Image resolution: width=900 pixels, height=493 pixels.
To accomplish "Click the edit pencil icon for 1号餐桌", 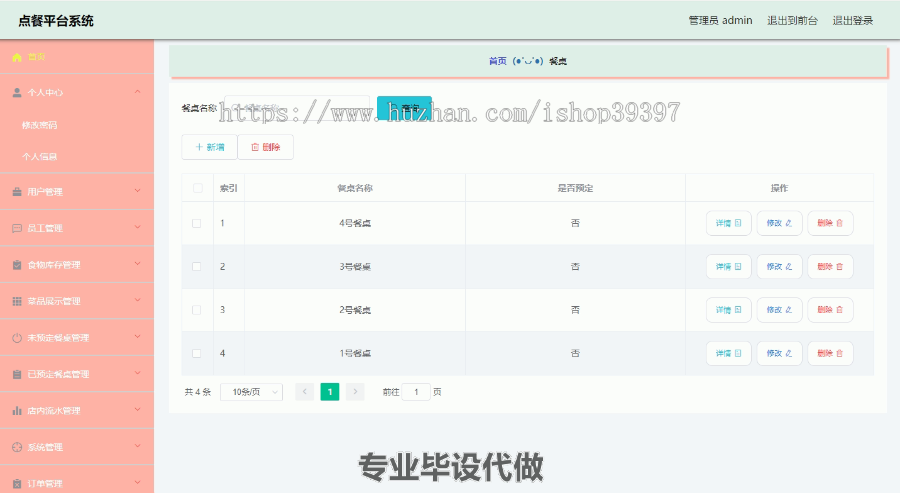I will point(789,353).
